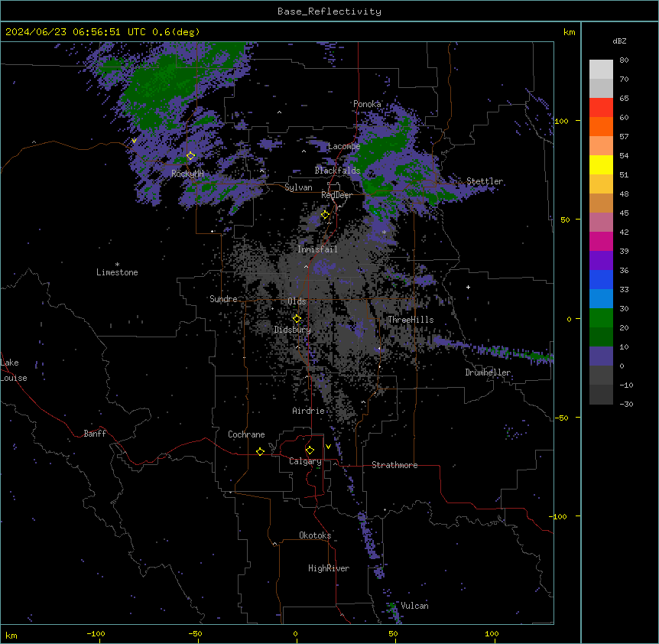Image resolution: width=659 pixels, height=644 pixels.
Task: Click the Lacombe city label
Action: coord(344,146)
